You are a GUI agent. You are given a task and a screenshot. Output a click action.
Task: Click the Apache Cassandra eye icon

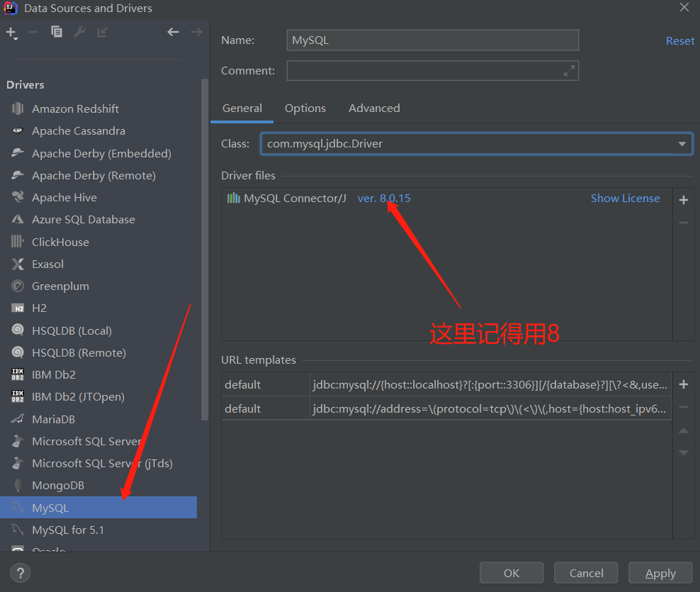coord(18,130)
